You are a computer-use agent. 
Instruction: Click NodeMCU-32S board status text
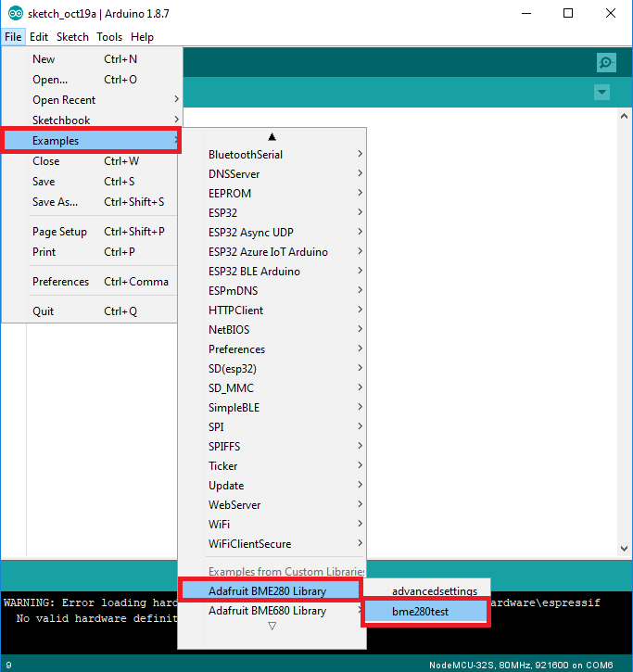coord(521,666)
